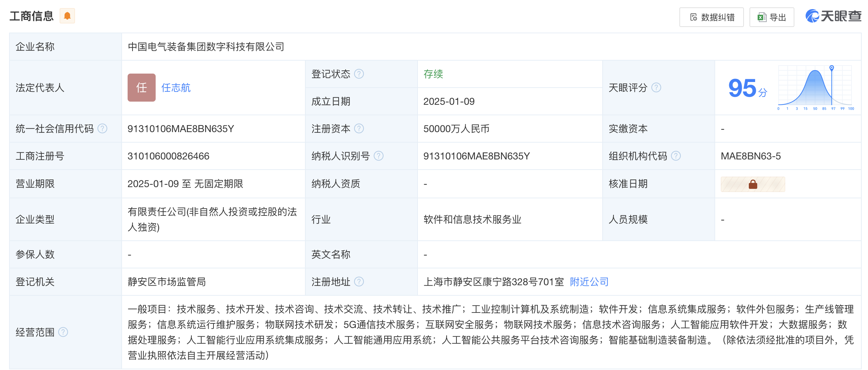Export data with the 导出 button

point(772,17)
